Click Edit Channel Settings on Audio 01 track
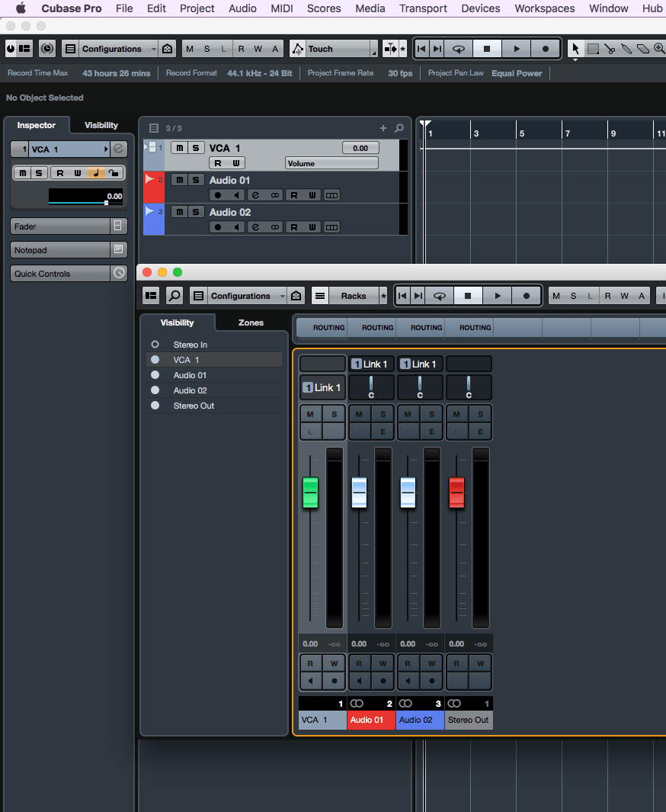This screenshot has width=666, height=812. tap(255, 195)
